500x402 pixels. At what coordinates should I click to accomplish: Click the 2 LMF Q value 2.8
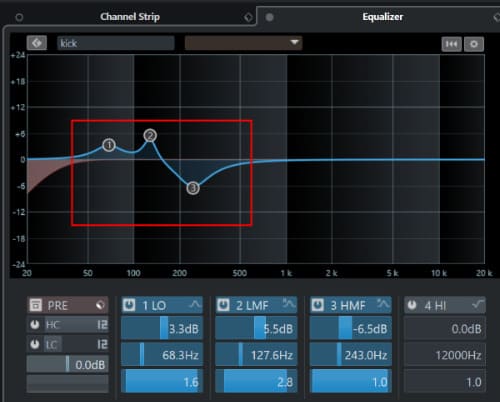(256, 381)
